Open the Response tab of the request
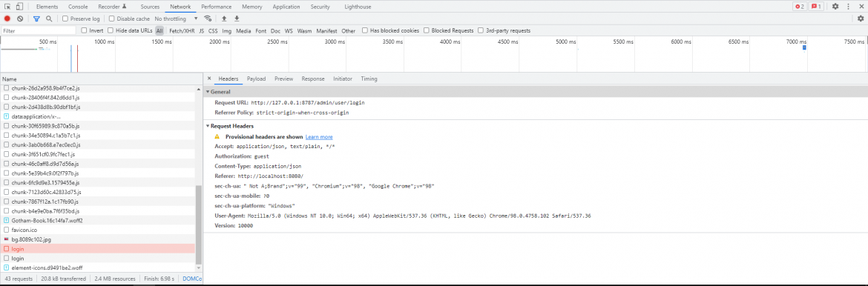This screenshot has height=286, width=868. [x=313, y=79]
